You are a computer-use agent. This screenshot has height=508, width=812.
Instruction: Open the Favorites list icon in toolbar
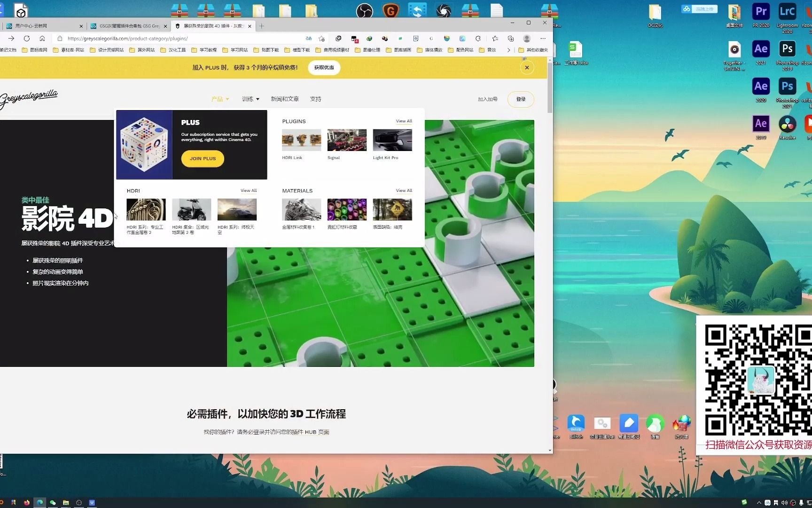495,39
